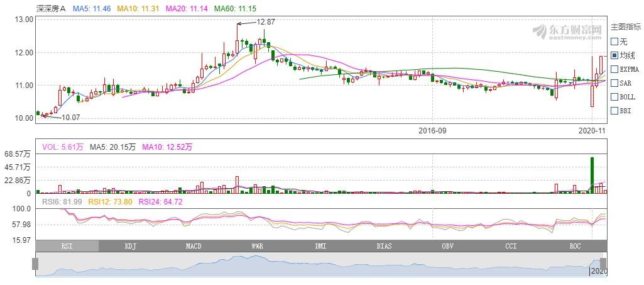Click the tallest green volume bar
The width and height of the screenshot is (644, 285).
coord(592,175)
